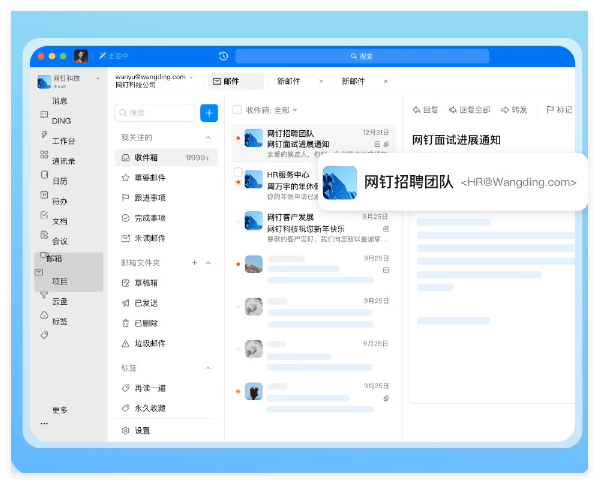599x484 pixels.
Task: Go to 消息 in the left sidebar
Action: pos(59,101)
